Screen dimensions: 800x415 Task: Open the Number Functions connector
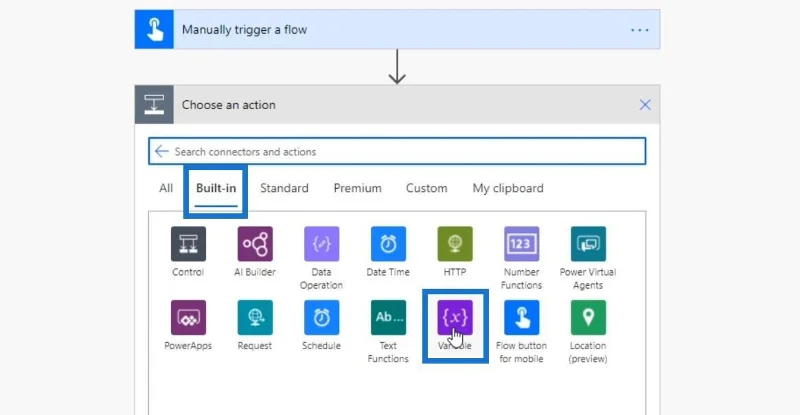[x=521, y=244]
